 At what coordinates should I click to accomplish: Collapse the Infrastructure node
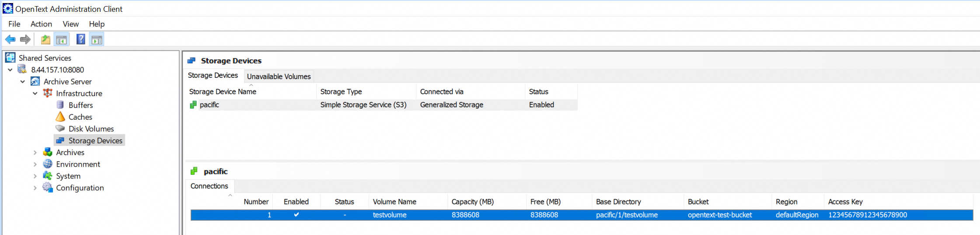coord(35,93)
